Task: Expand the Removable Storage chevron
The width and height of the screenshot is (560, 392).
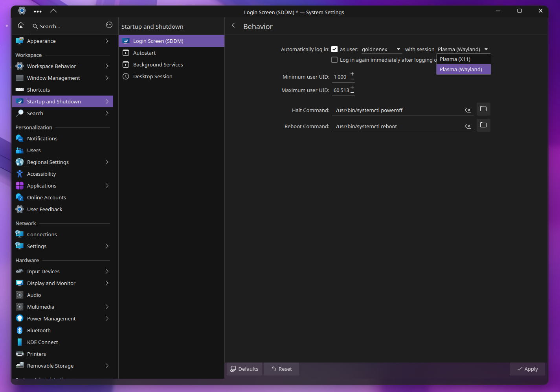Action: point(107,366)
